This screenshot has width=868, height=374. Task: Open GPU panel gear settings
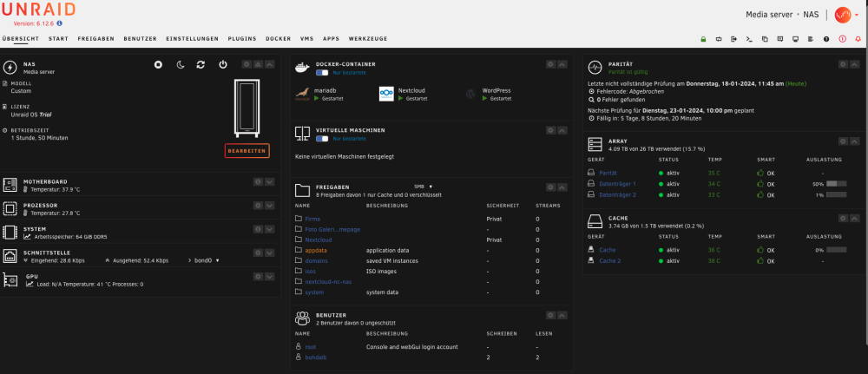258,276
